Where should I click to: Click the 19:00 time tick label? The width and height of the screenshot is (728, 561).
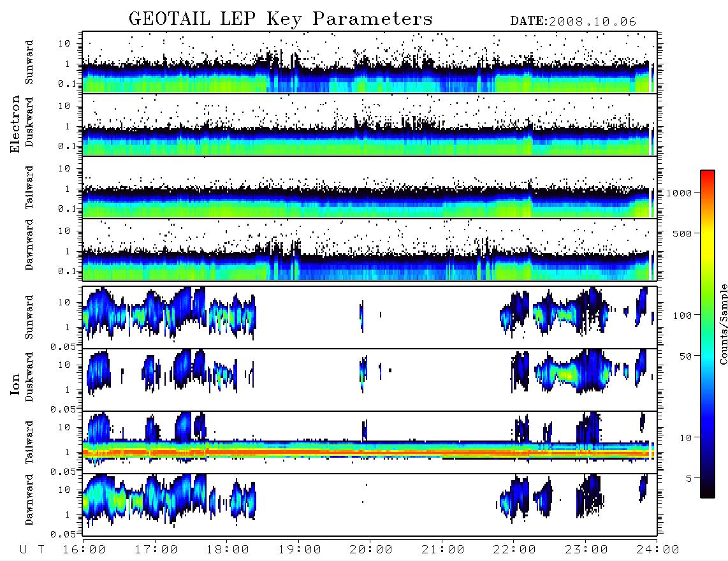[x=300, y=550]
